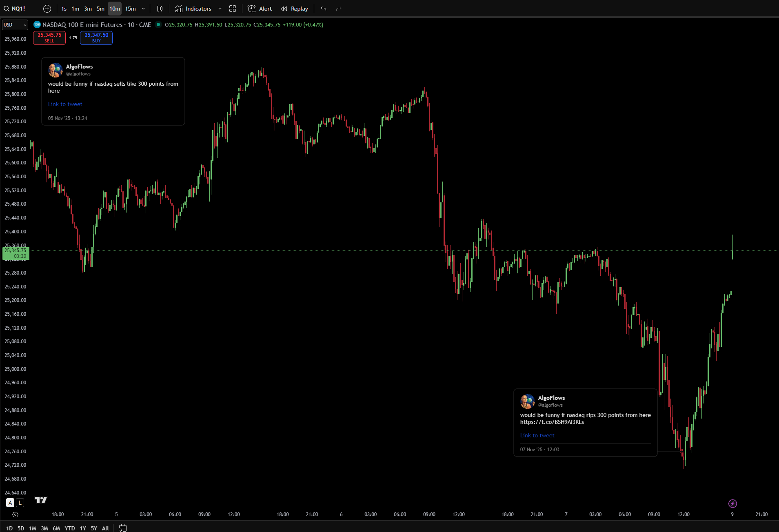Click the purple lightning flash icon
The image size is (779, 532).
point(732,503)
